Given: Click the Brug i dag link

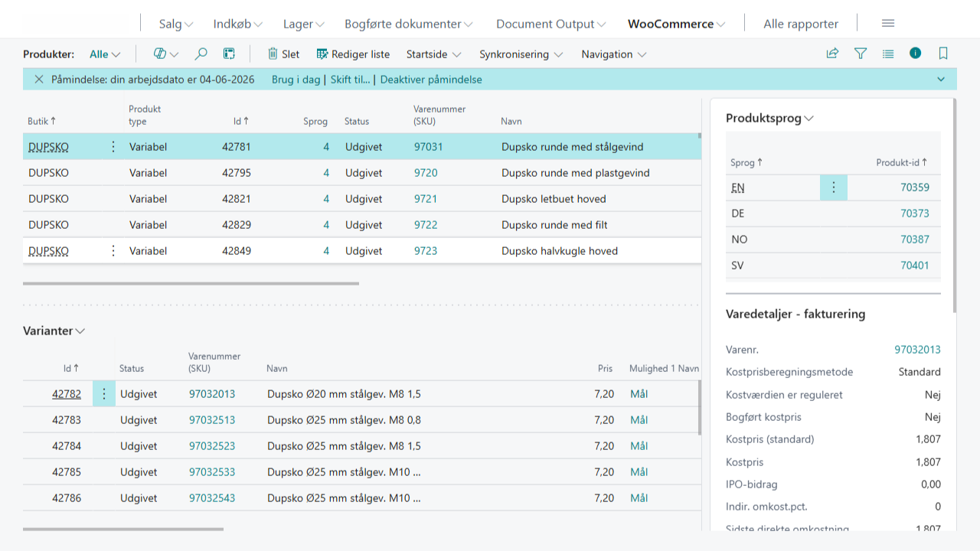Looking at the screenshot, I should click(297, 80).
